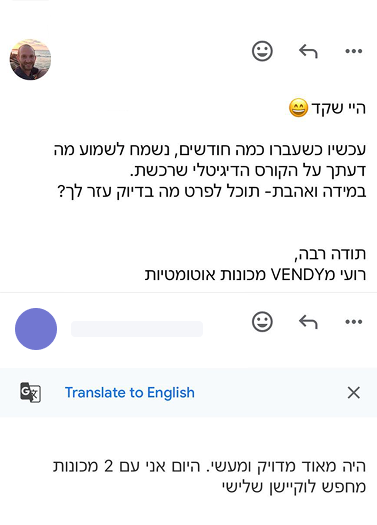Click the תודה רבה closing line
This screenshot has height=525, width=377.
click(x=330, y=254)
